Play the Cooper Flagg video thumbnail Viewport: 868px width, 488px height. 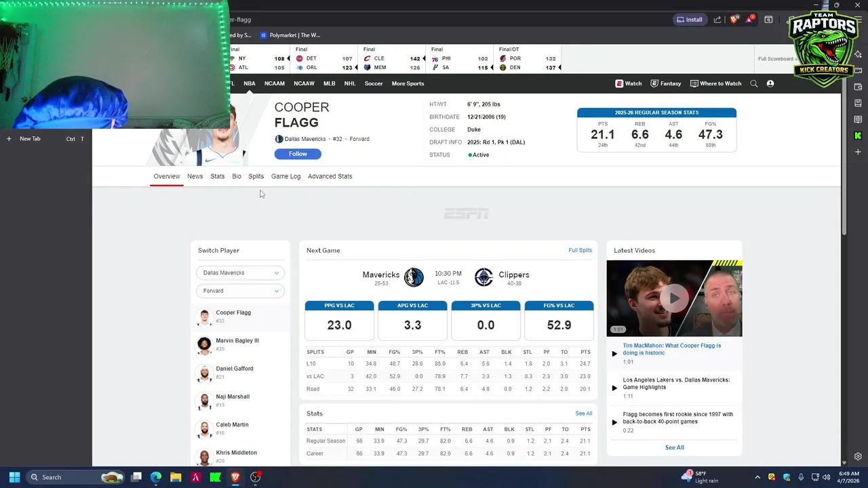point(674,298)
